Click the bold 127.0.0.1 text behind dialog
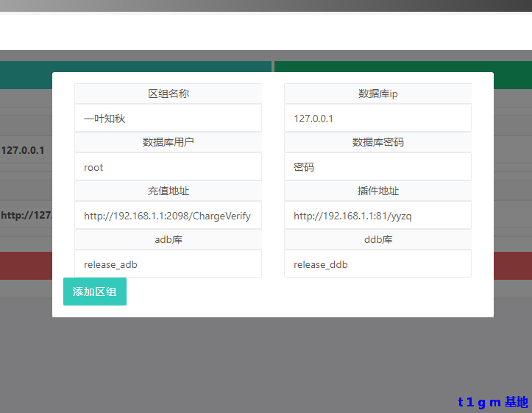The height and width of the screenshot is (413, 532). (24, 150)
